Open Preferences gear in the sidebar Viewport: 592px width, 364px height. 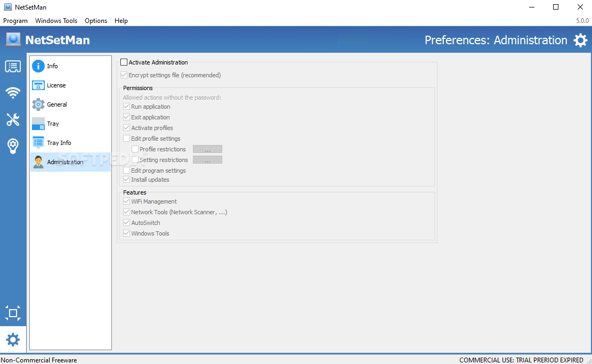(13, 340)
